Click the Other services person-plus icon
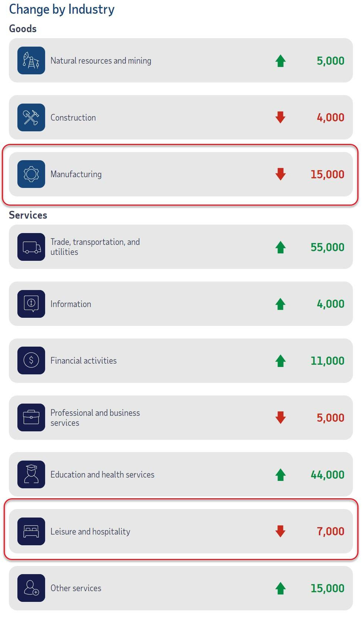Viewport: 364px width, 620px height. coord(31,588)
